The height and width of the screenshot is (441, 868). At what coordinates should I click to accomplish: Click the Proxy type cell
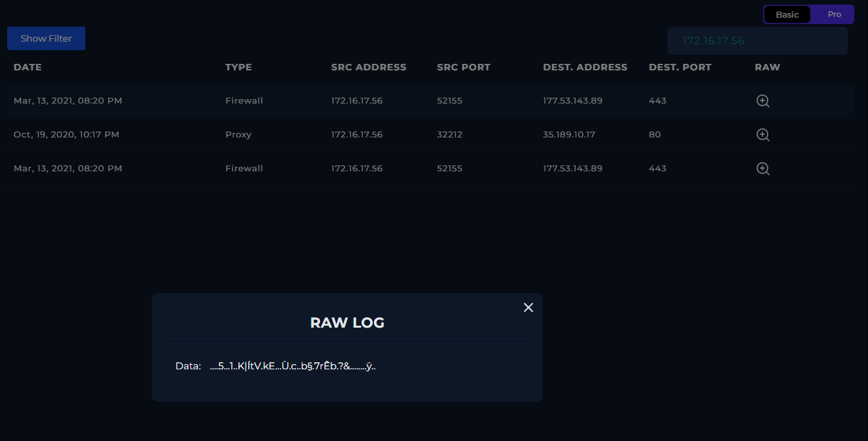[238, 135]
